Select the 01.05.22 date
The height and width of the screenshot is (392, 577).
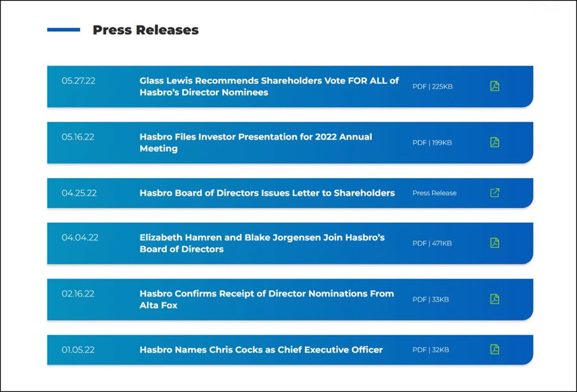78,350
